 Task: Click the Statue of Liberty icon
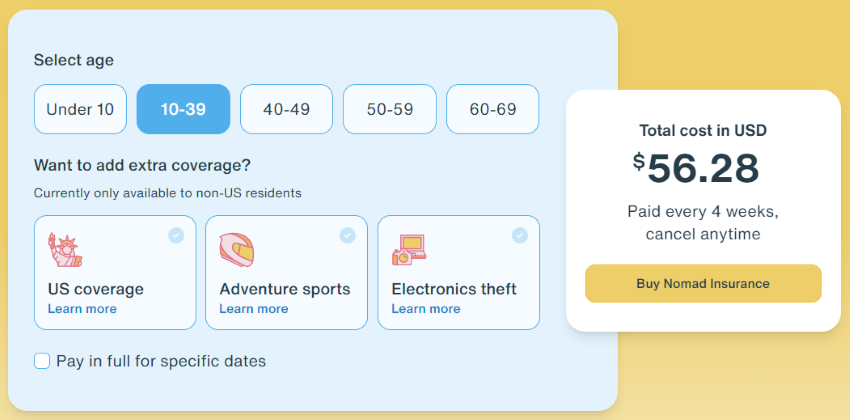pos(64,249)
